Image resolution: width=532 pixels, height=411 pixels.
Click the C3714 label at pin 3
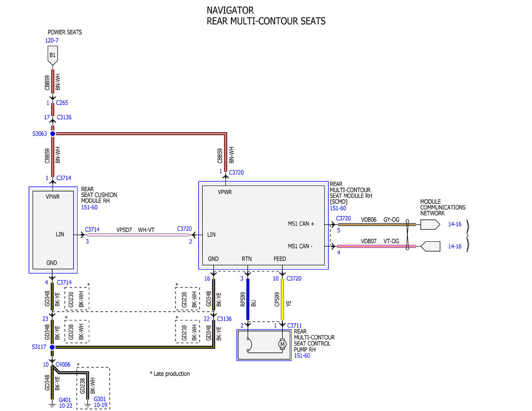[x=92, y=230]
